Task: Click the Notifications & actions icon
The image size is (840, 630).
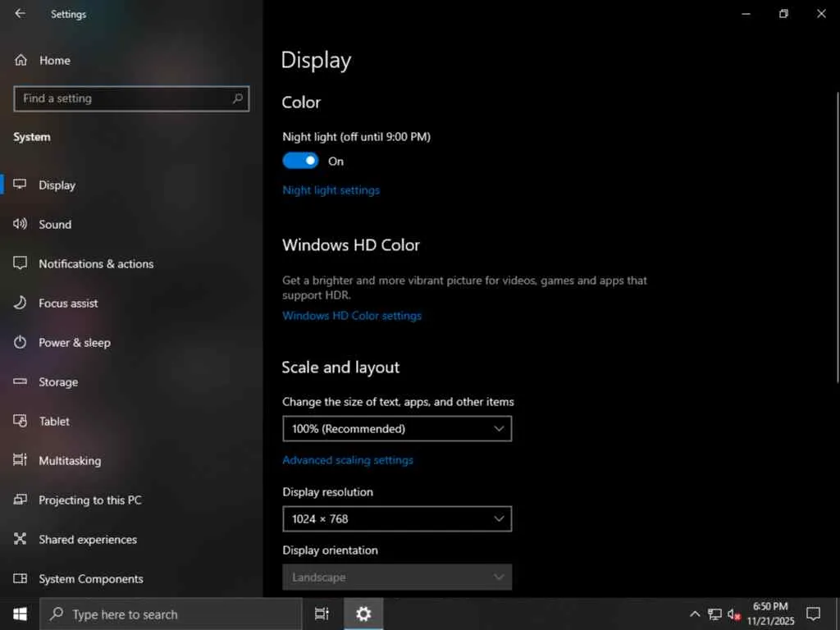Action: [20, 263]
